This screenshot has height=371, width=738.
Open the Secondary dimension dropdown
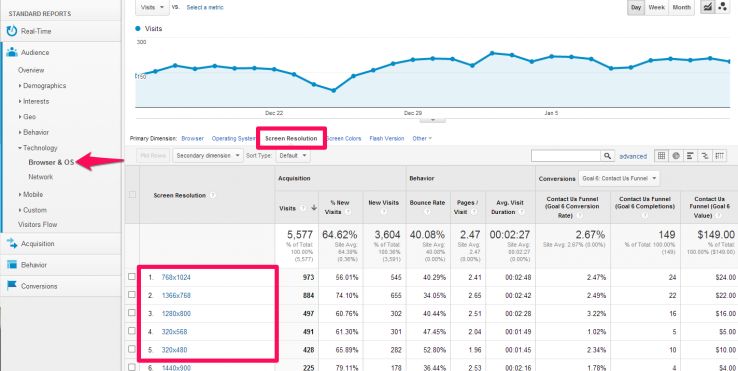(x=208, y=155)
